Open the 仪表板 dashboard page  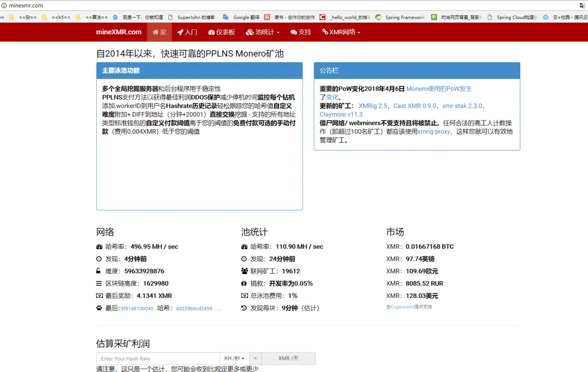click(x=221, y=32)
